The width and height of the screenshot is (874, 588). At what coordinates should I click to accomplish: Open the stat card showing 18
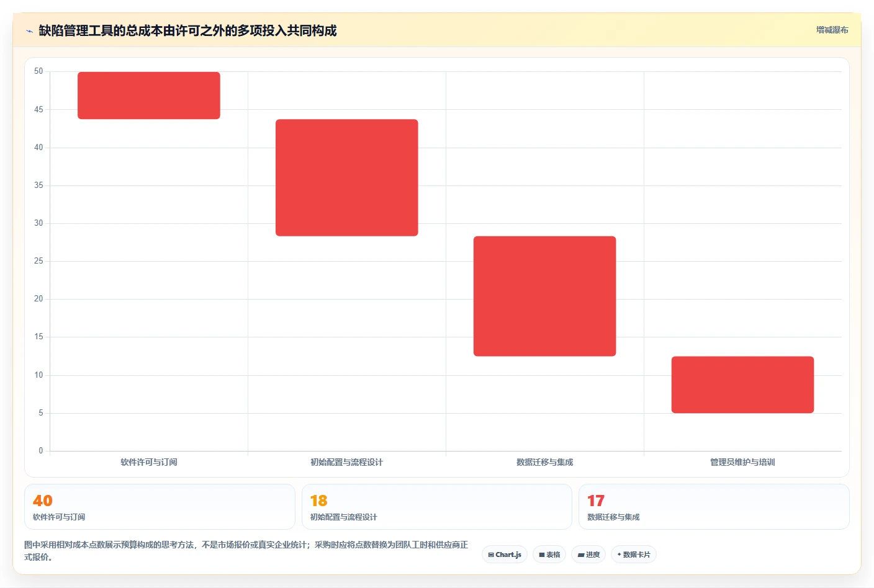point(437,507)
